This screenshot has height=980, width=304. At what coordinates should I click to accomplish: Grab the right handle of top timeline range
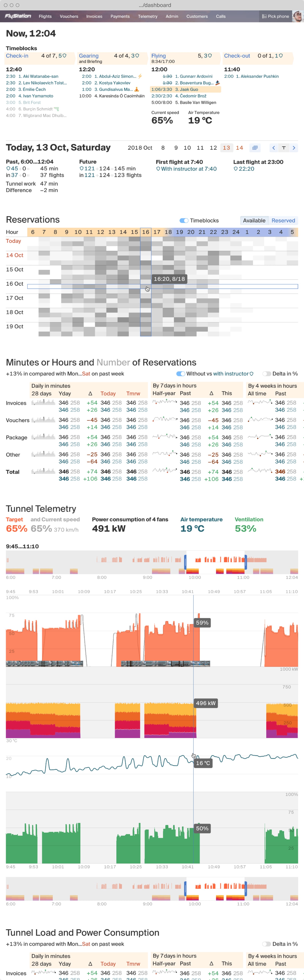246,562
